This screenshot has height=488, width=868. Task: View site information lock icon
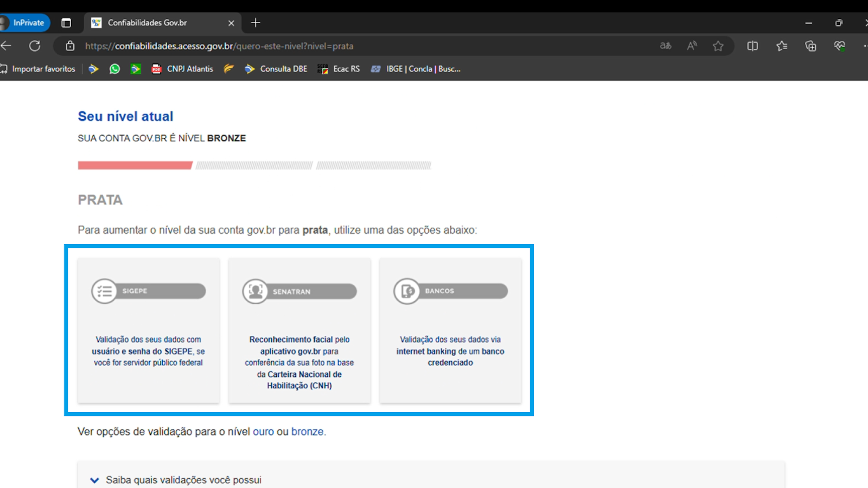pos(70,46)
